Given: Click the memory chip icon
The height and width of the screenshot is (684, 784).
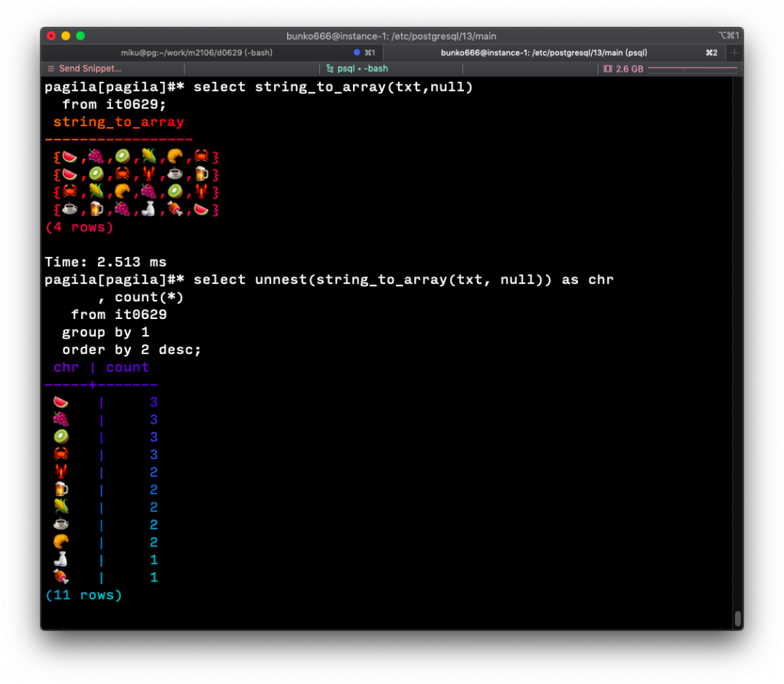Looking at the screenshot, I should click(x=607, y=69).
